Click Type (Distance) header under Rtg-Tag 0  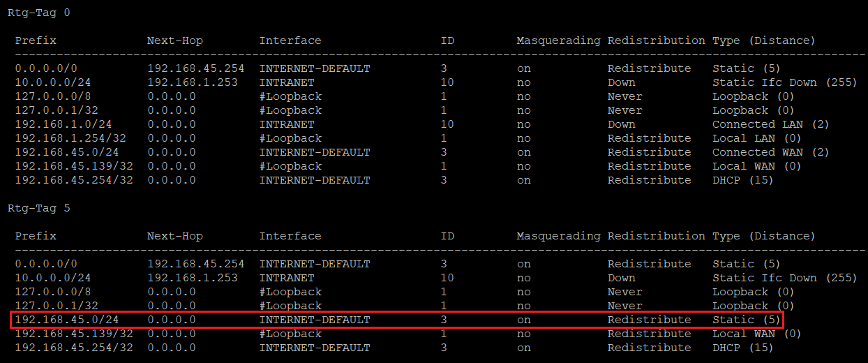click(x=763, y=40)
